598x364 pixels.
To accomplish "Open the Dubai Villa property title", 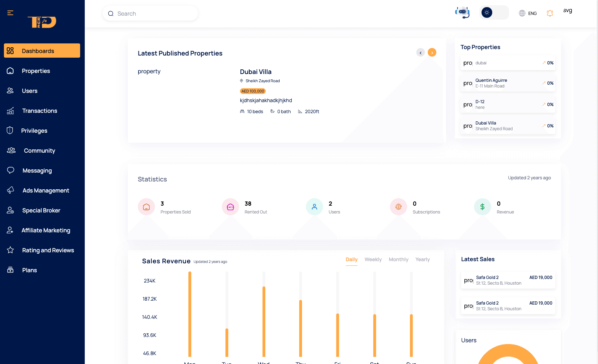I will point(256,72).
